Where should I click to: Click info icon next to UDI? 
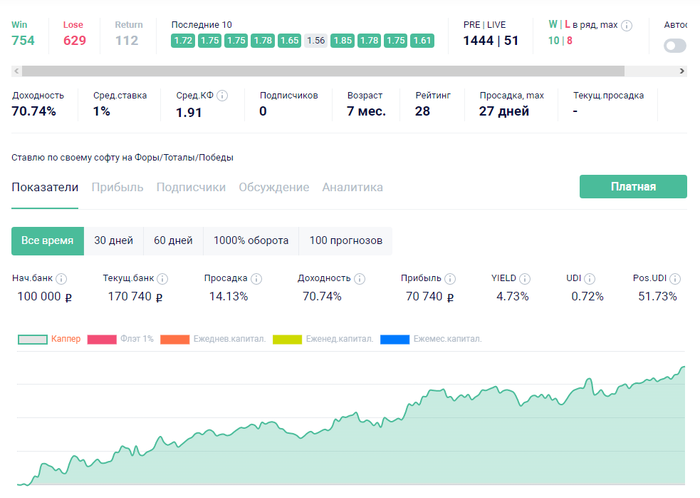590,278
